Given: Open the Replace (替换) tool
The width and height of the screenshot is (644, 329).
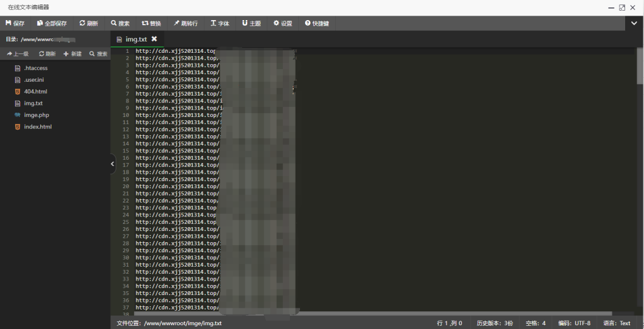Looking at the screenshot, I should pos(151,23).
